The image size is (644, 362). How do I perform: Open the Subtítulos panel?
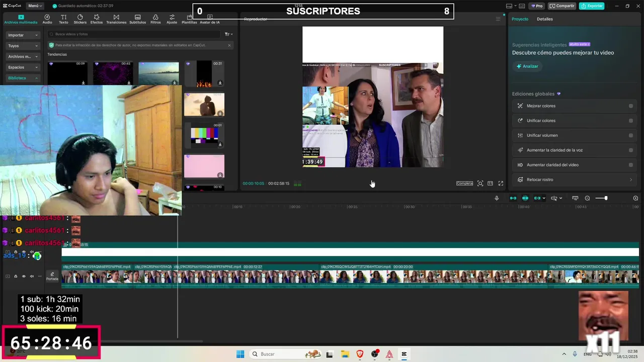[x=138, y=19]
